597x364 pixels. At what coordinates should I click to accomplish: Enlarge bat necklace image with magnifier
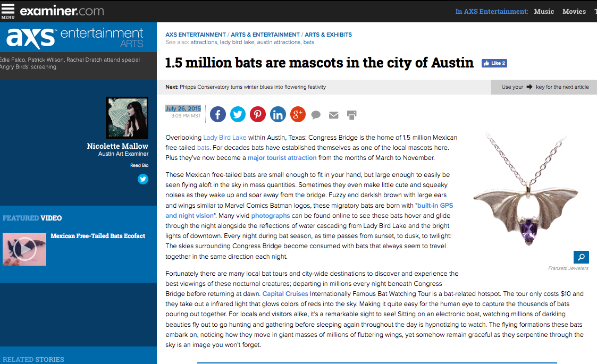coord(581,257)
